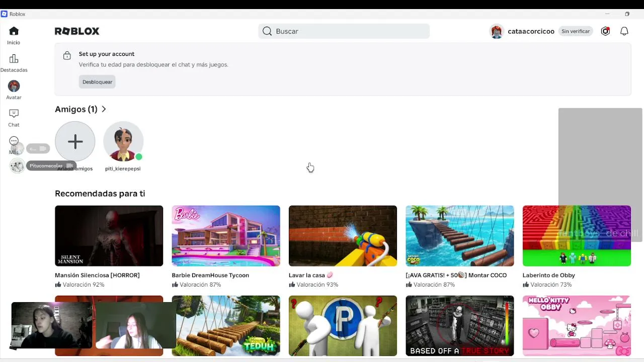
Task: Click the Pitucomecolas overlay name chip
Action: tap(51, 166)
